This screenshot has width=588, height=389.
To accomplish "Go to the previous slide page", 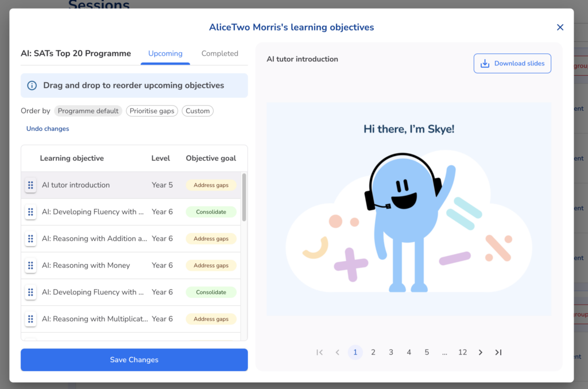I will click(x=338, y=352).
